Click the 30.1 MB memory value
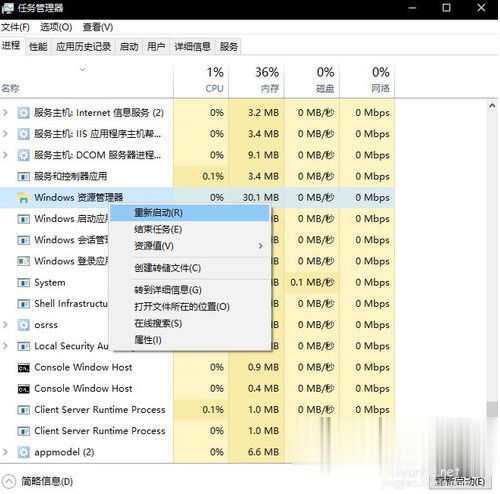This screenshot has width=500, height=494. (261, 198)
